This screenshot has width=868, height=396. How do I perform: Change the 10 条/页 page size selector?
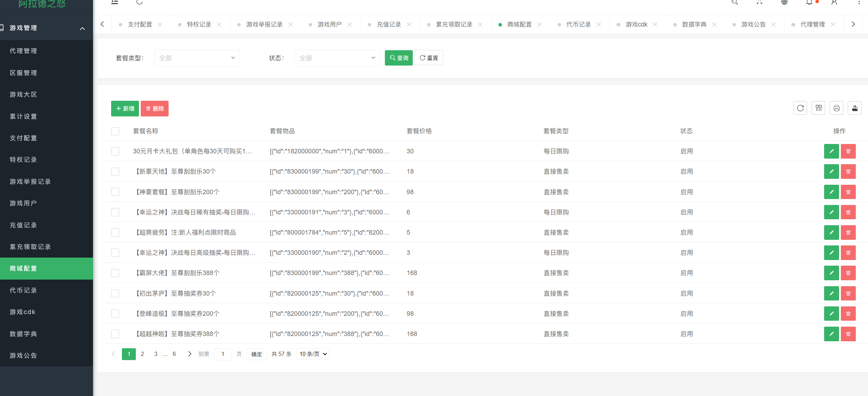[313, 354]
